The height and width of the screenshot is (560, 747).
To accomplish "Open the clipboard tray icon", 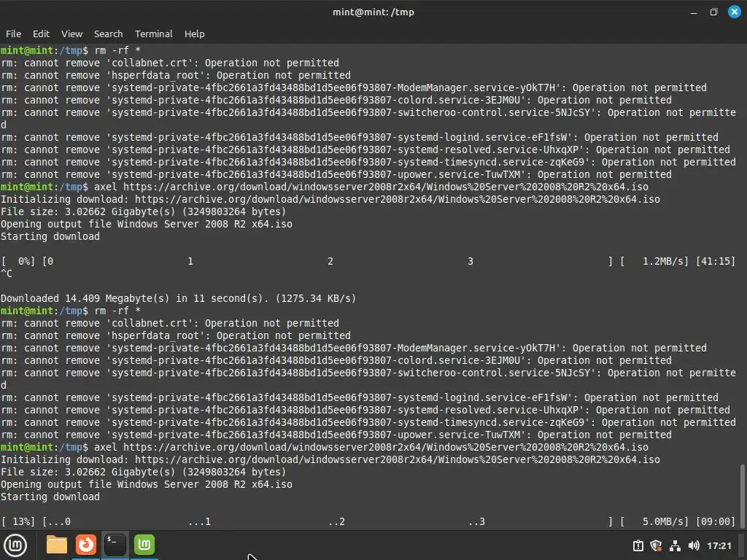I will [638, 545].
